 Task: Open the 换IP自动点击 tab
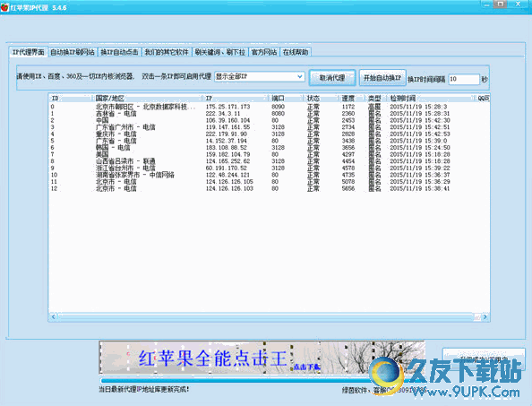tap(119, 52)
